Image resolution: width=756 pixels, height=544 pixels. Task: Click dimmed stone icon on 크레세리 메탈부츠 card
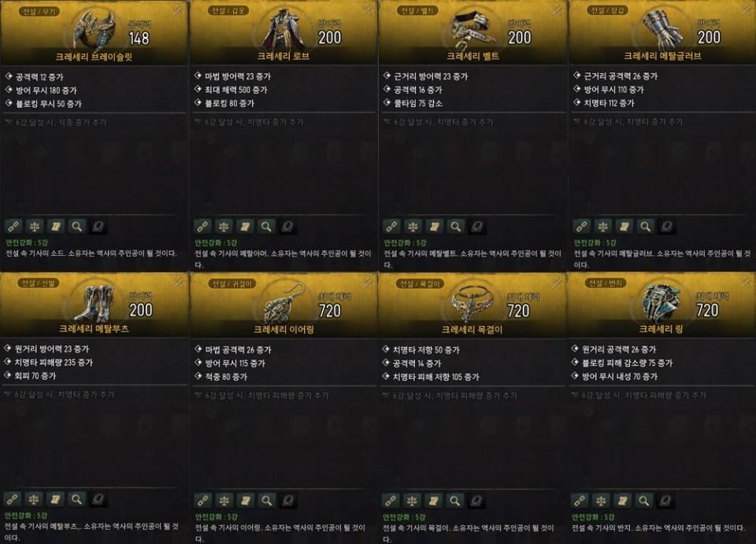click(x=98, y=499)
